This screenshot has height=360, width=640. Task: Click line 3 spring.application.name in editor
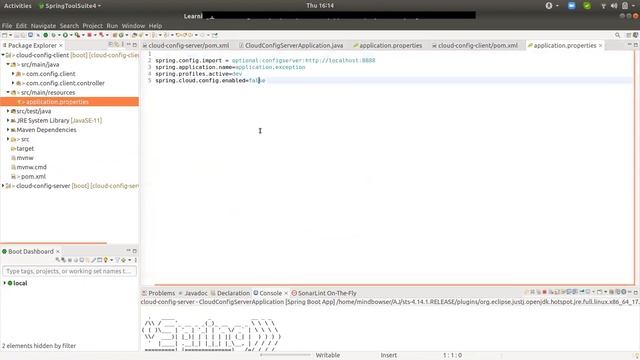click(230, 67)
